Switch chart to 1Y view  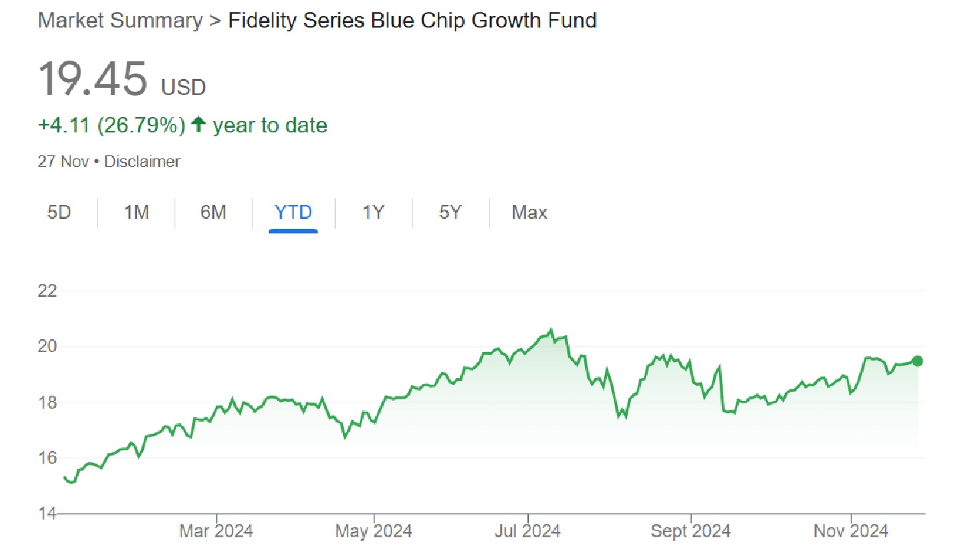(373, 213)
